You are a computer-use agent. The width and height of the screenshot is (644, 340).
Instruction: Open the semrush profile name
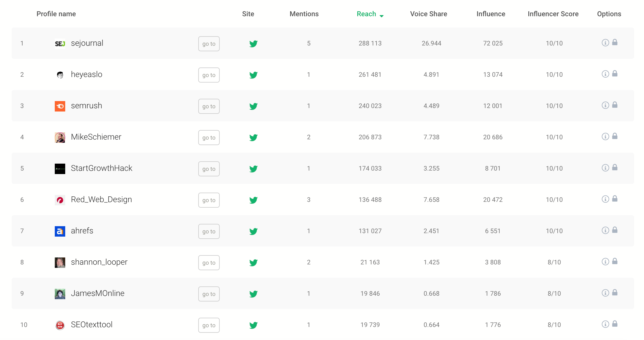pyautogui.click(x=86, y=106)
